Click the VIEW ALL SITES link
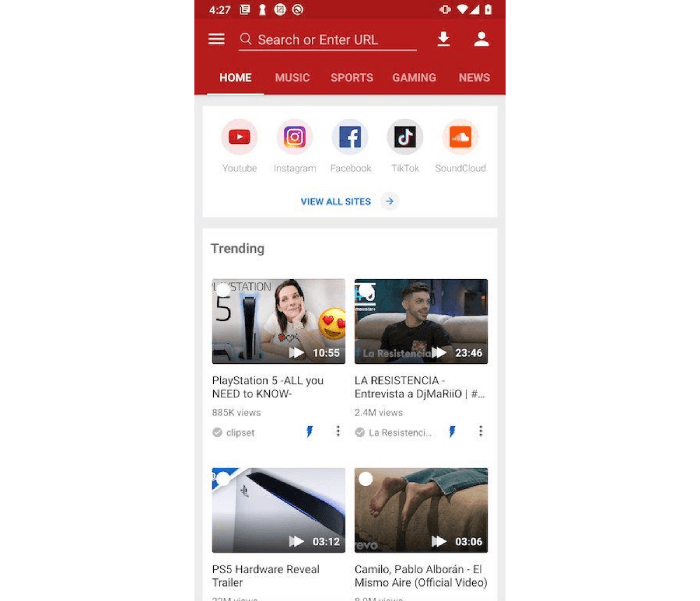 335,201
